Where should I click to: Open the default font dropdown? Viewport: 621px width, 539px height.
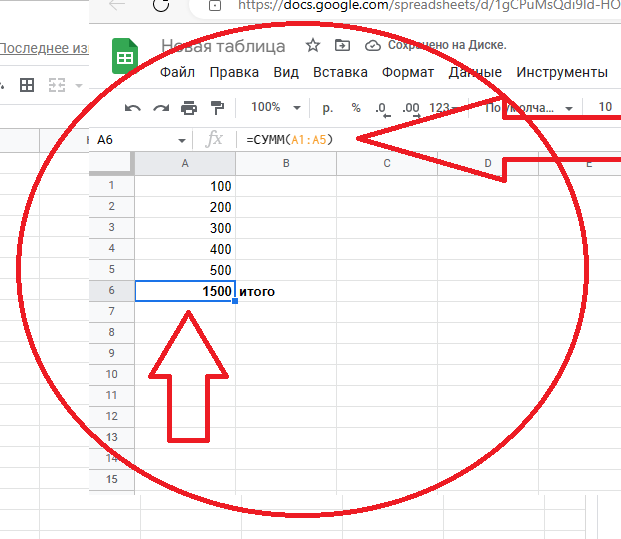coord(529,108)
